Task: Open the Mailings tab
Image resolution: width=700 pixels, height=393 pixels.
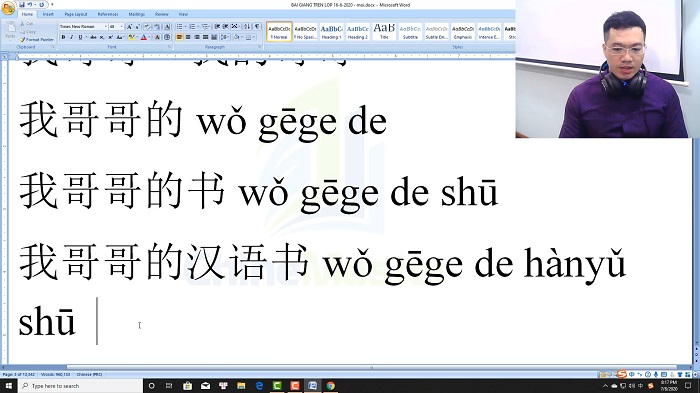Action: [137, 14]
